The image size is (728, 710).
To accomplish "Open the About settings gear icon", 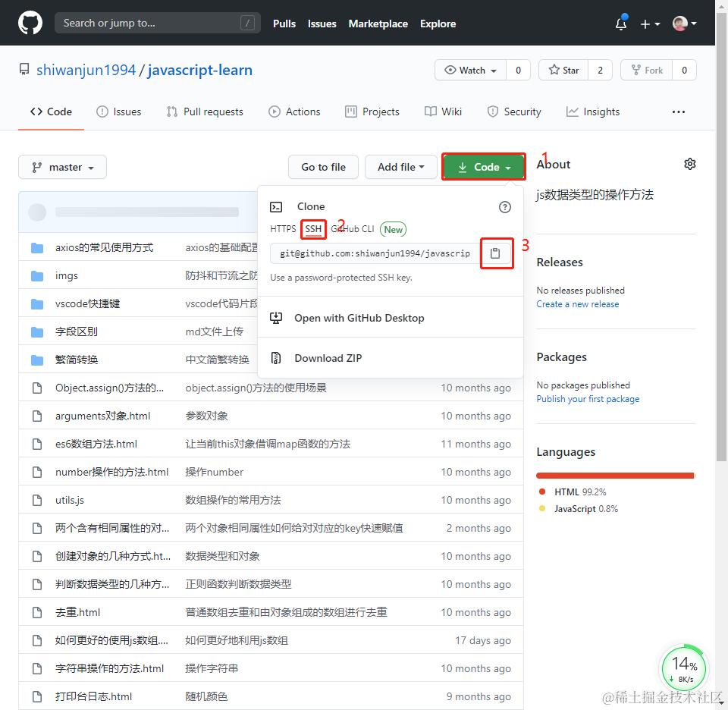I will click(690, 165).
